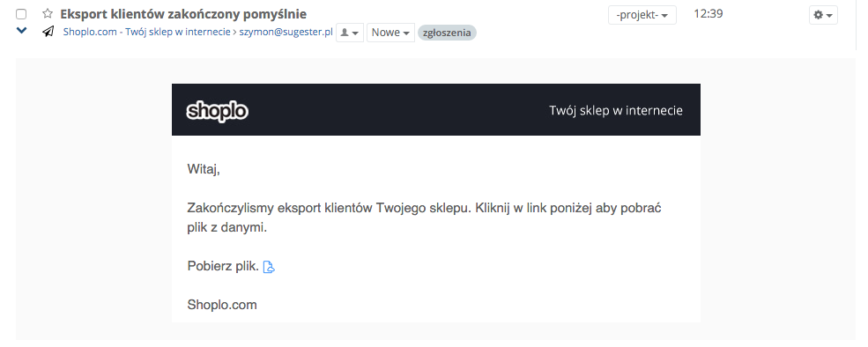Click the blue file download icon
Image resolution: width=868 pixels, height=347 pixels.
269,268
